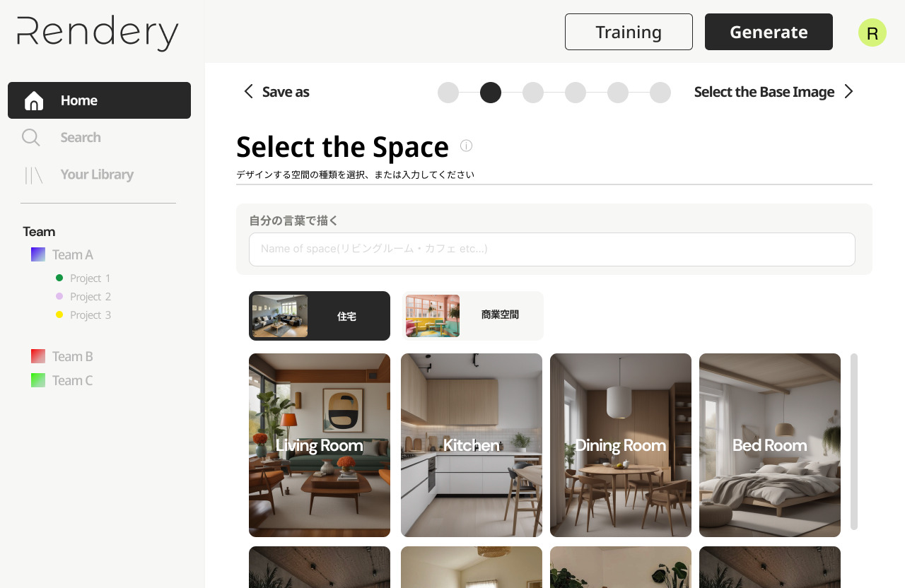Click the Training button

pos(629,32)
